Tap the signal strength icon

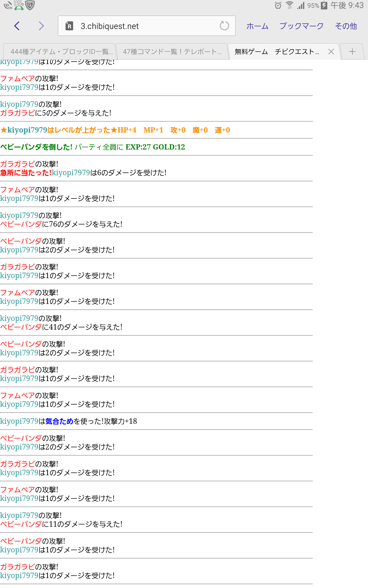pyautogui.click(x=301, y=5)
